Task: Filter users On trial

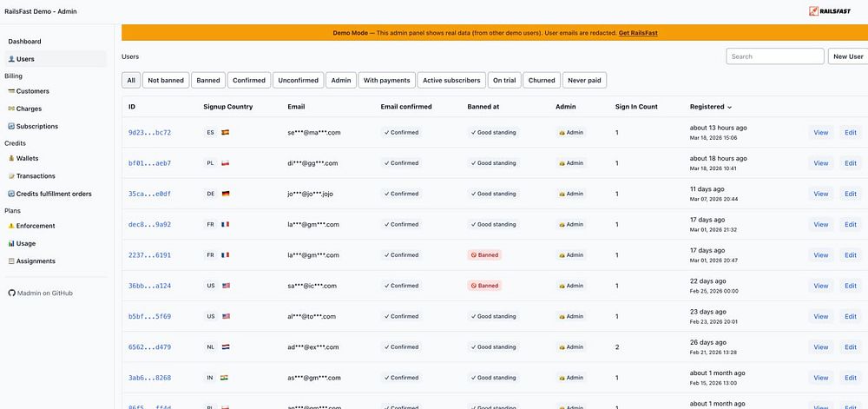Action: [x=504, y=80]
